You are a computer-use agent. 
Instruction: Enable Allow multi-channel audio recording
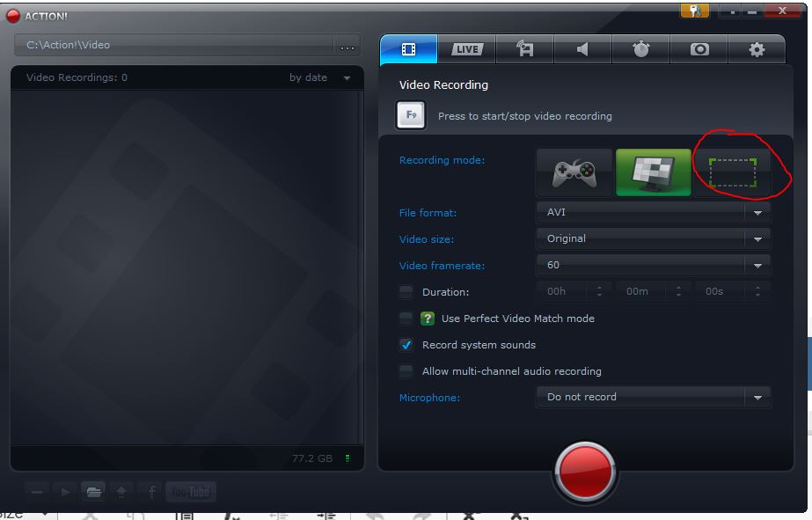click(x=406, y=371)
